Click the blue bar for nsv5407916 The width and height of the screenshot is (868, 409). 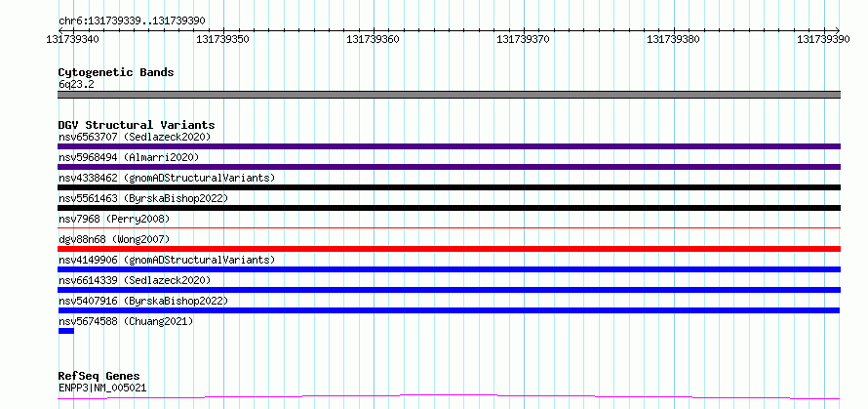[449, 310]
